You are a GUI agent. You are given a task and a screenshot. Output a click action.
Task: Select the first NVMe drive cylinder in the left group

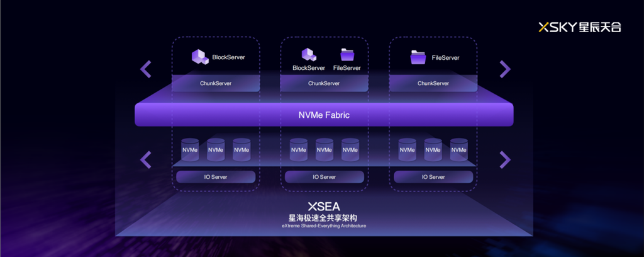[190, 150]
